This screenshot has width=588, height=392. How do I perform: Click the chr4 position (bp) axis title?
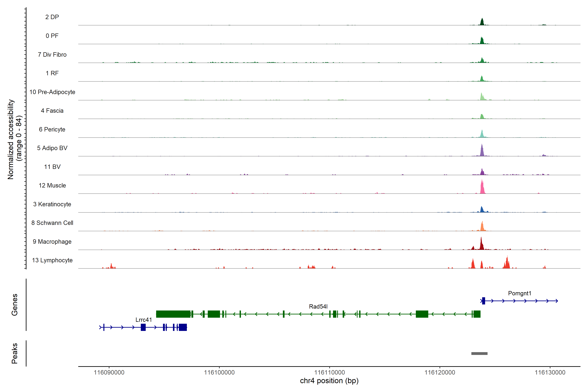click(x=329, y=381)
